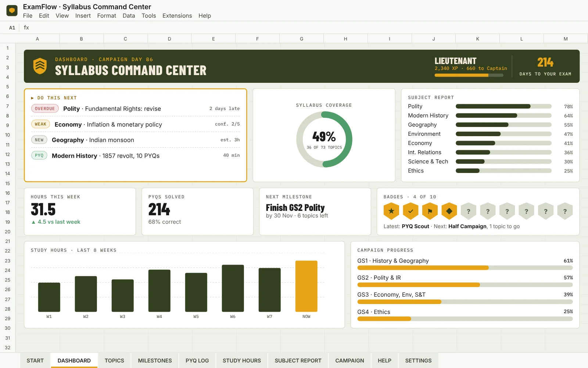Select the flag badge
Viewport: 588px width, 368px height.
(430, 211)
